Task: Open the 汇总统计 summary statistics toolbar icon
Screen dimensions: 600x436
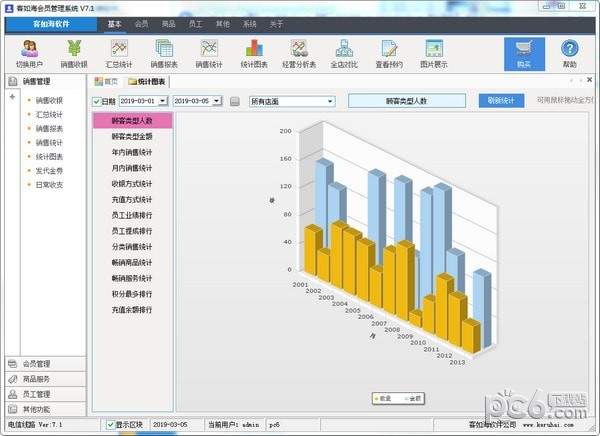Action: pos(119,52)
